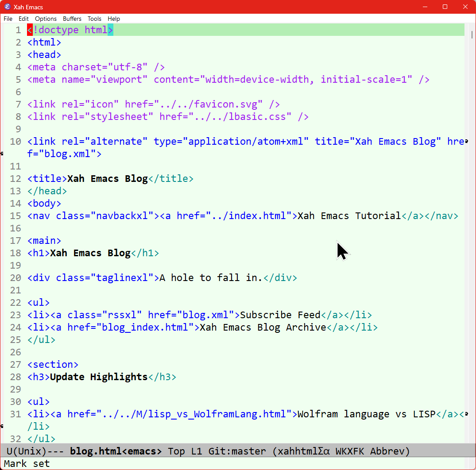
Task: Click the '<body>' tag on line 14
Action: click(x=44, y=204)
